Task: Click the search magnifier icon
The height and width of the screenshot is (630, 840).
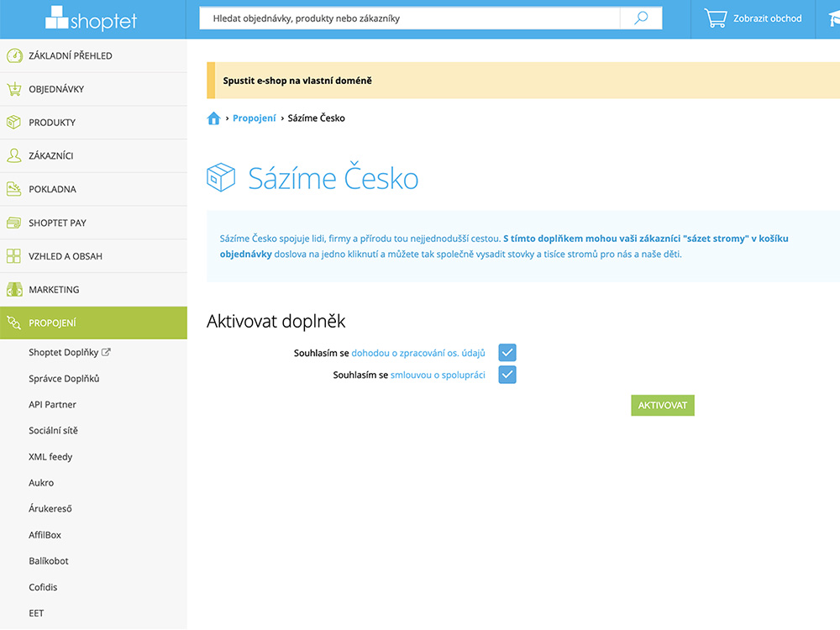Action: click(641, 18)
